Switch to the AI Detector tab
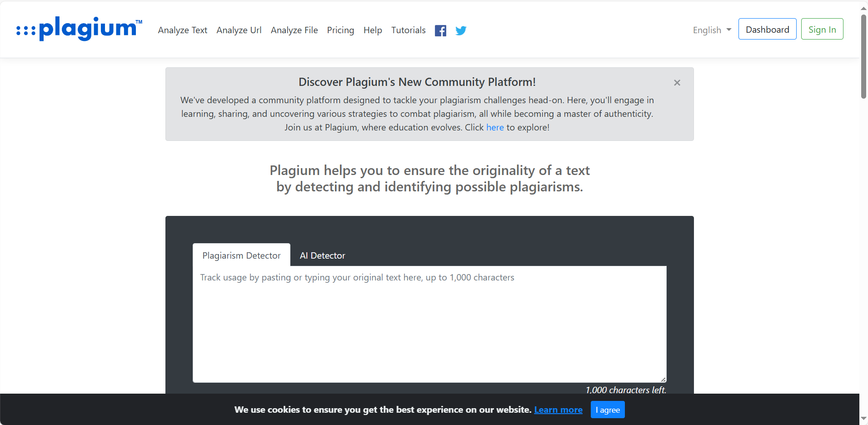868x425 pixels. coord(323,255)
